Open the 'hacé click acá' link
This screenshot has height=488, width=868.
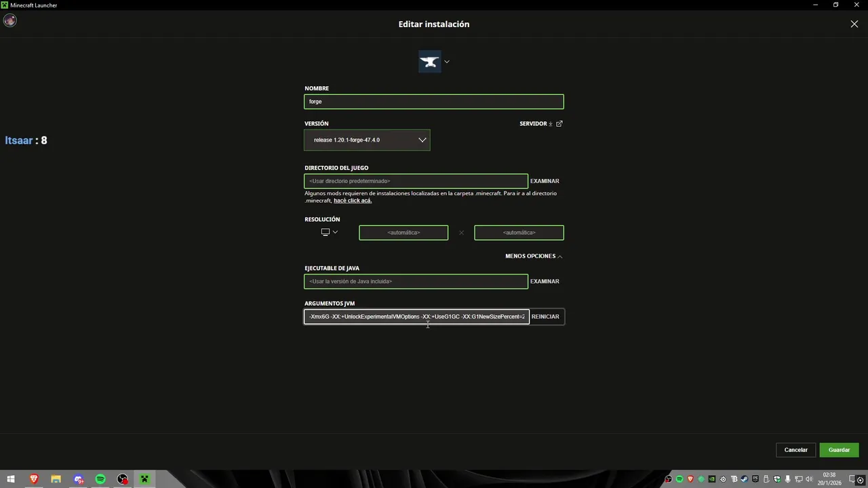click(x=353, y=201)
